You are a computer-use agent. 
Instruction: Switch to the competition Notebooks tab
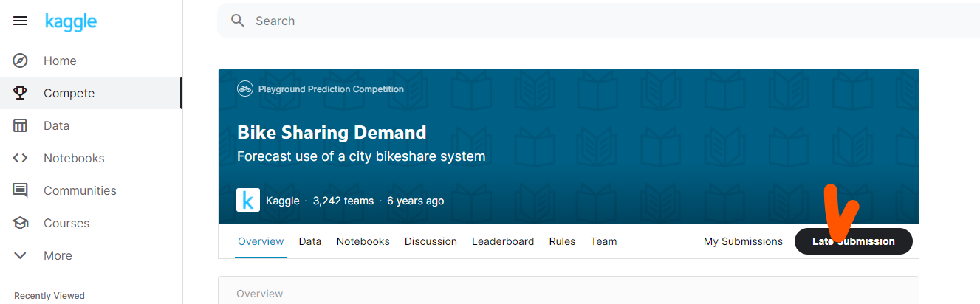pos(363,241)
